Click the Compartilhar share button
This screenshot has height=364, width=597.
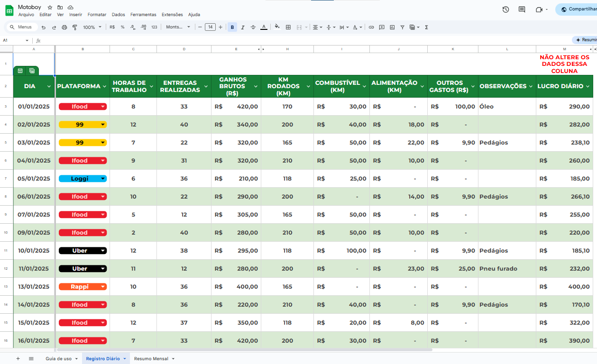(578, 9)
